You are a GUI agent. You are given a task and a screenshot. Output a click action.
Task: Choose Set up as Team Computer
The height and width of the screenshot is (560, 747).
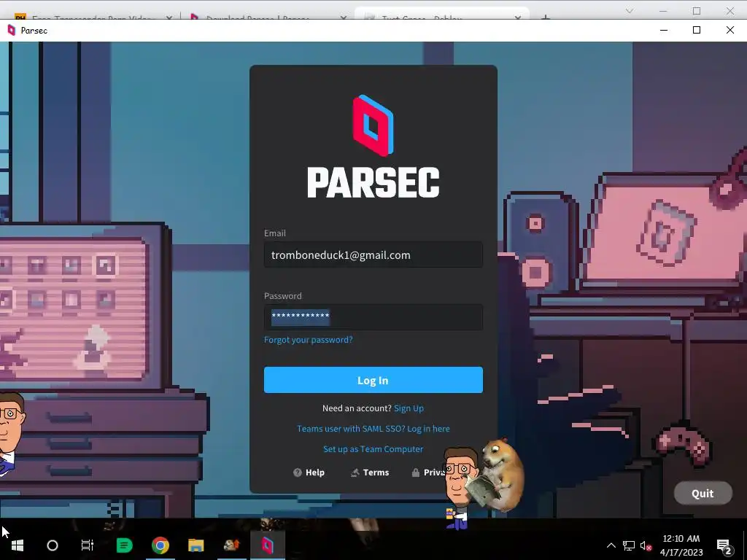click(x=373, y=449)
